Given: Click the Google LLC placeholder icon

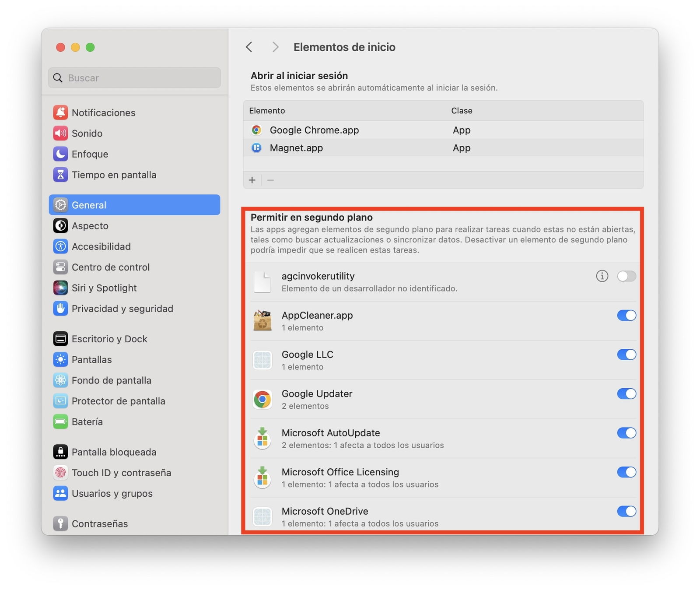Looking at the screenshot, I should click(x=262, y=360).
